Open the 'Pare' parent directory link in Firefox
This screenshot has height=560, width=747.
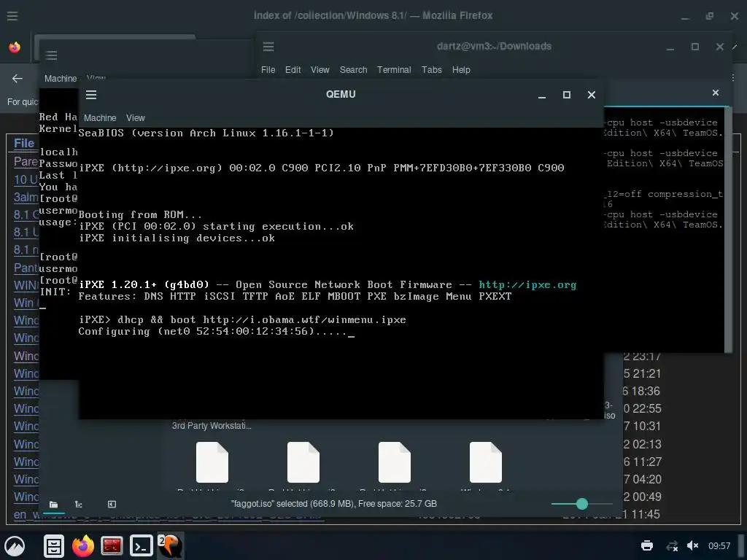click(x=26, y=162)
